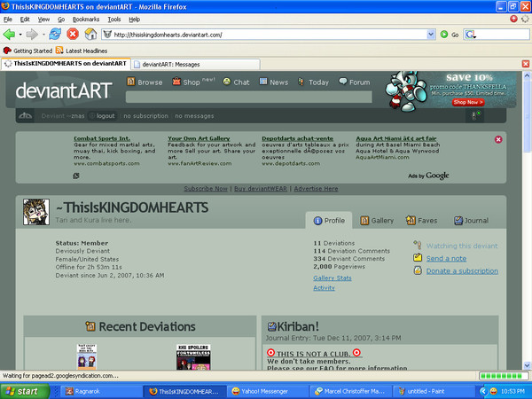Go back with the green arrow
The width and height of the screenshot is (532, 399).
9,35
